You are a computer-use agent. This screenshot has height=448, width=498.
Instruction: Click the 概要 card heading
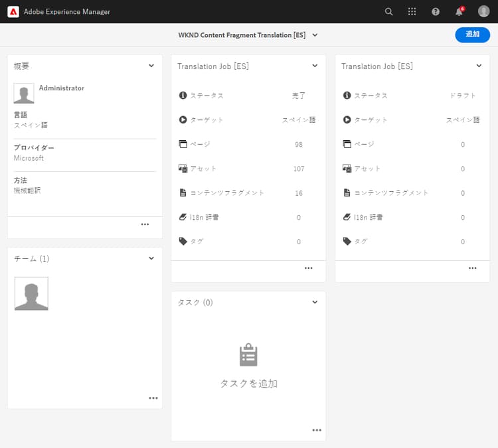tap(22, 66)
